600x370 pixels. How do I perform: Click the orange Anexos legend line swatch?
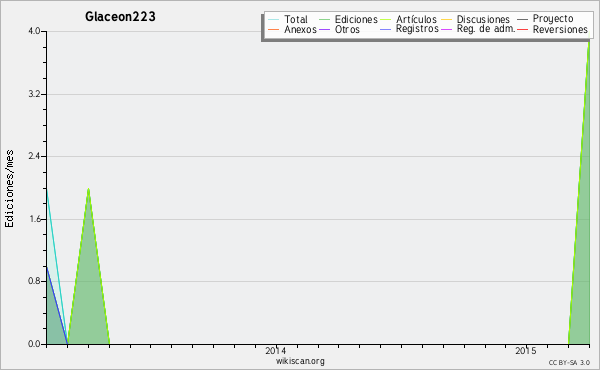pos(274,29)
